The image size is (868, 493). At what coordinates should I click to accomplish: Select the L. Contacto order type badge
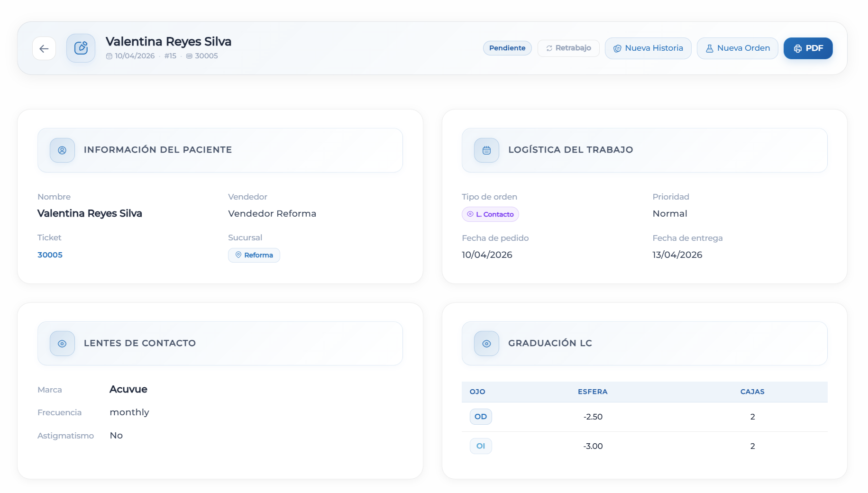pyautogui.click(x=490, y=214)
